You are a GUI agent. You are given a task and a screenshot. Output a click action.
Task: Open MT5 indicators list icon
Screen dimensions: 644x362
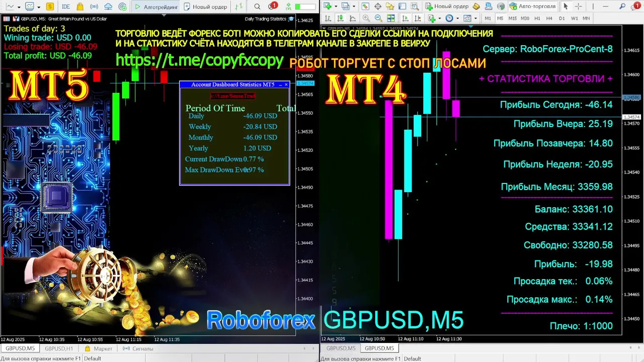30,7
